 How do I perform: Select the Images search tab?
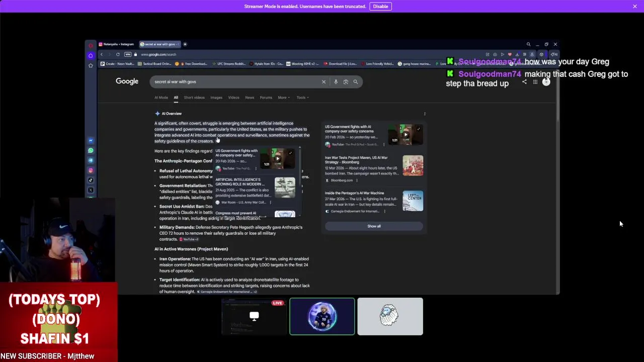click(216, 98)
